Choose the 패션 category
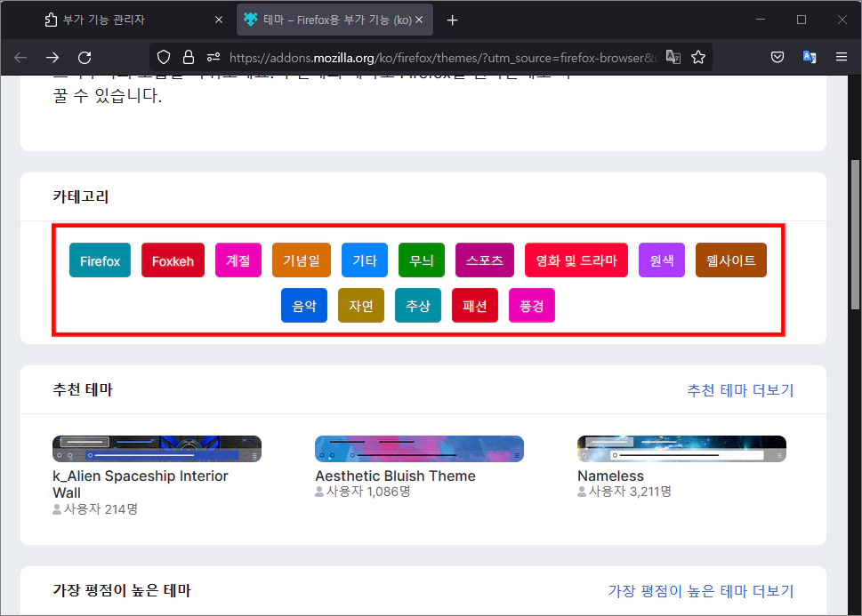The image size is (862, 616). 475,306
